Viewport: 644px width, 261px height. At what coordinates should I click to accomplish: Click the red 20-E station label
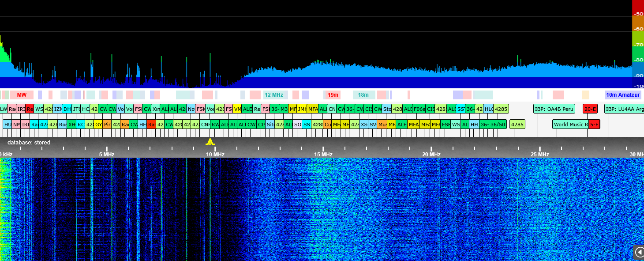coord(590,109)
